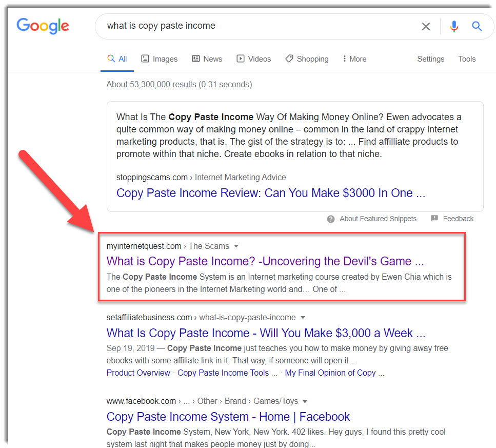Image resolution: width=496 pixels, height=448 pixels.
Task: Open Copy Paste Income Review featured result
Action: click(271, 193)
